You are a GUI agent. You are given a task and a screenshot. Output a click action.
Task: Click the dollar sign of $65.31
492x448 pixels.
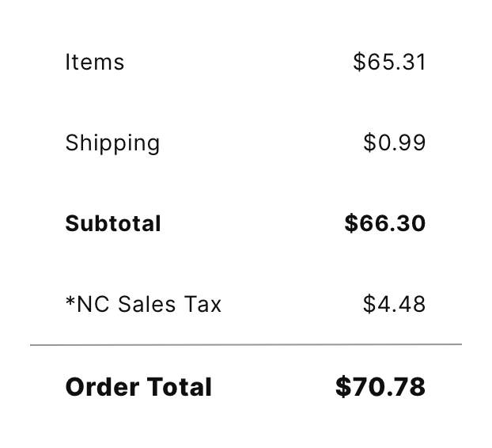359,62
